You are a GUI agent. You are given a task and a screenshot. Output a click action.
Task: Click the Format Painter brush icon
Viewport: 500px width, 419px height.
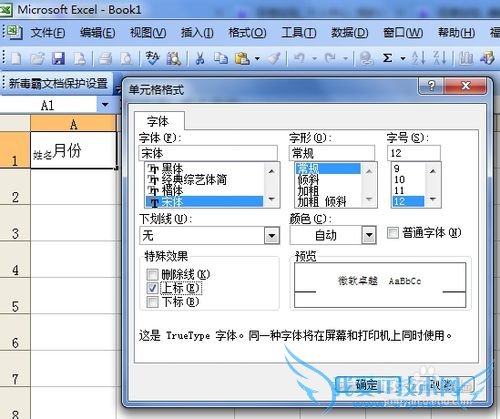tap(275, 59)
